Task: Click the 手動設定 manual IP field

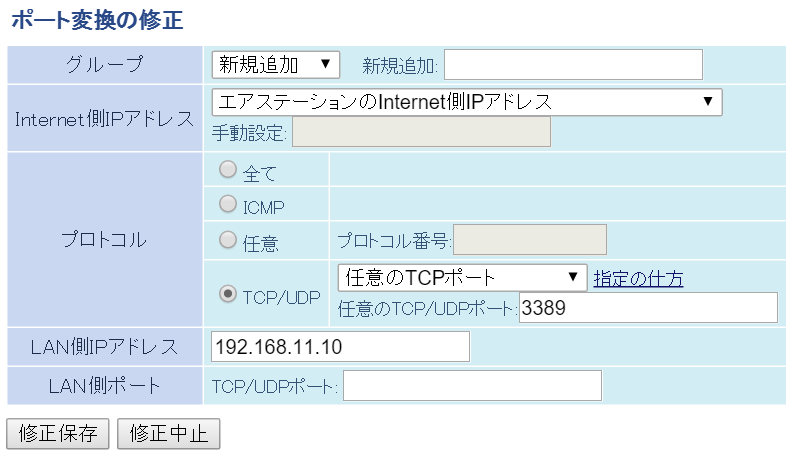Action: [x=420, y=133]
